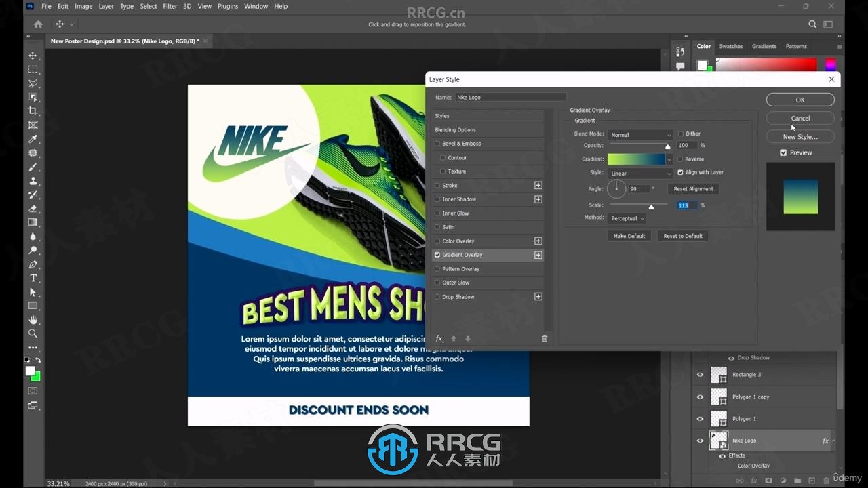Check the Reverse gradient option
868x488 pixels.
[680, 159]
